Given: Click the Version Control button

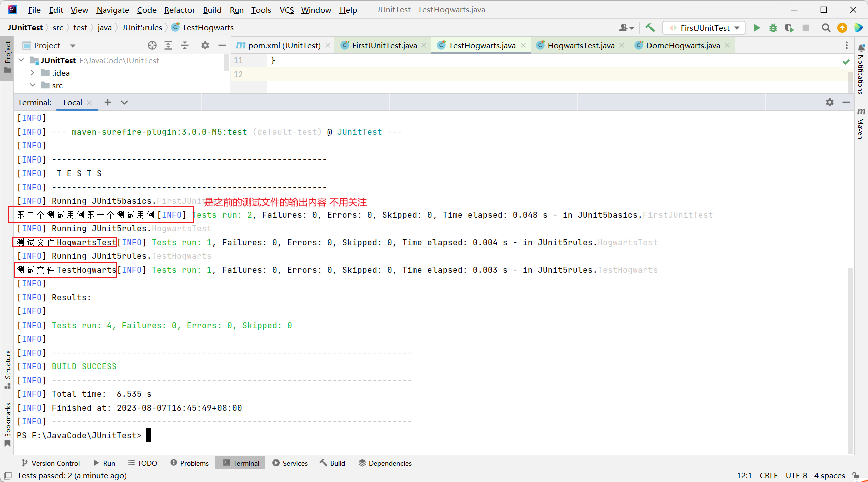Looking at the screenshot, I should [x=51, y=463].
